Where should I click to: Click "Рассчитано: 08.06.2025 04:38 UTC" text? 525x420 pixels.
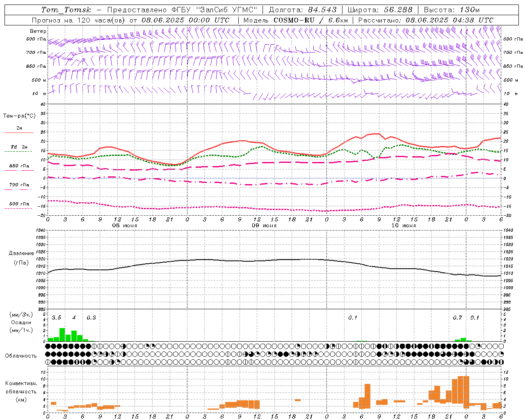426,20
